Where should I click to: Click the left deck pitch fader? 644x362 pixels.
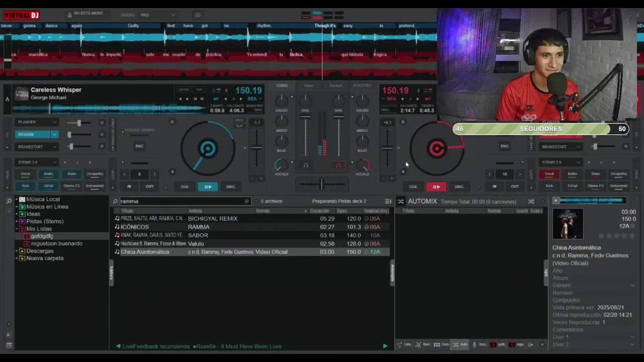pos(257,148)
